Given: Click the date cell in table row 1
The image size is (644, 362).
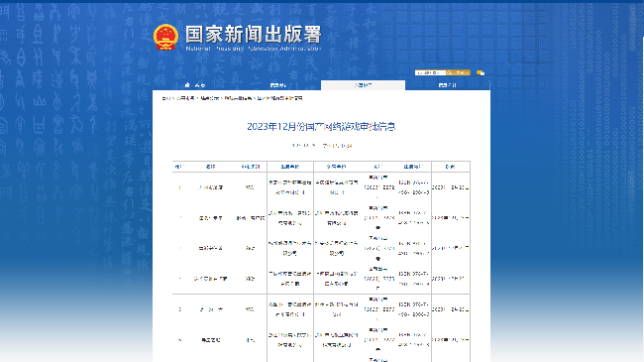Looking at the screenshot, I should click(x=451, y=187).
